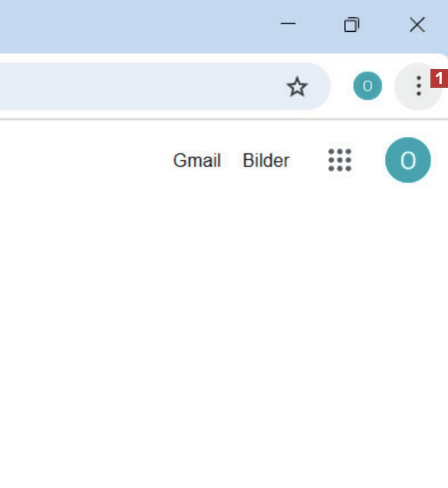Screen dimensions: 448x488
Task: Toggle the bookmark star for this tab
Action: 297,87
